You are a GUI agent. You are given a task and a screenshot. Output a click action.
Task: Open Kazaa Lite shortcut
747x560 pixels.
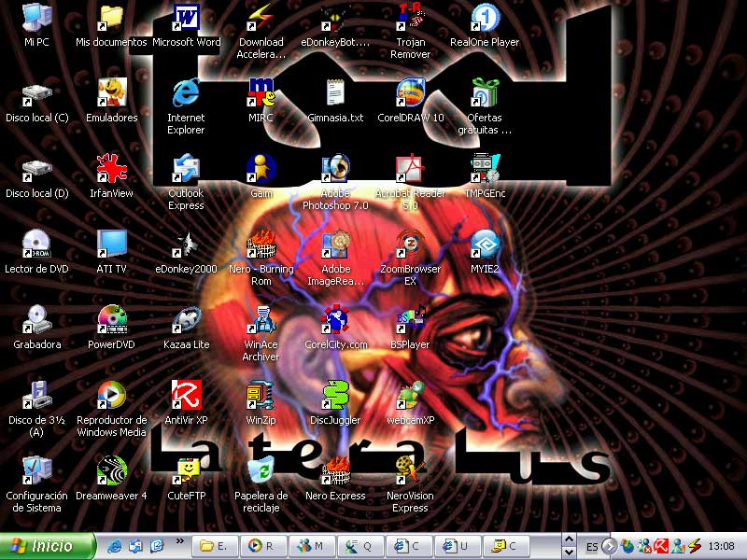click(x=186, y=320)
